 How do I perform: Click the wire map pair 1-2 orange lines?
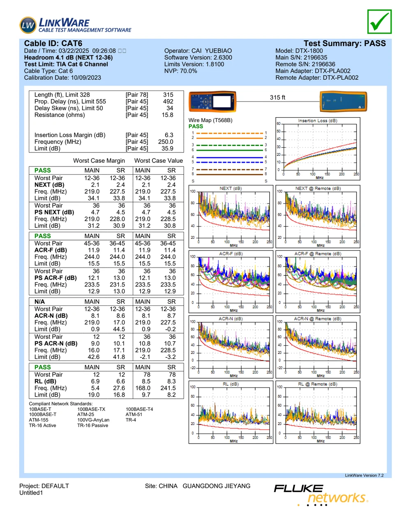(x=229, y=136)
